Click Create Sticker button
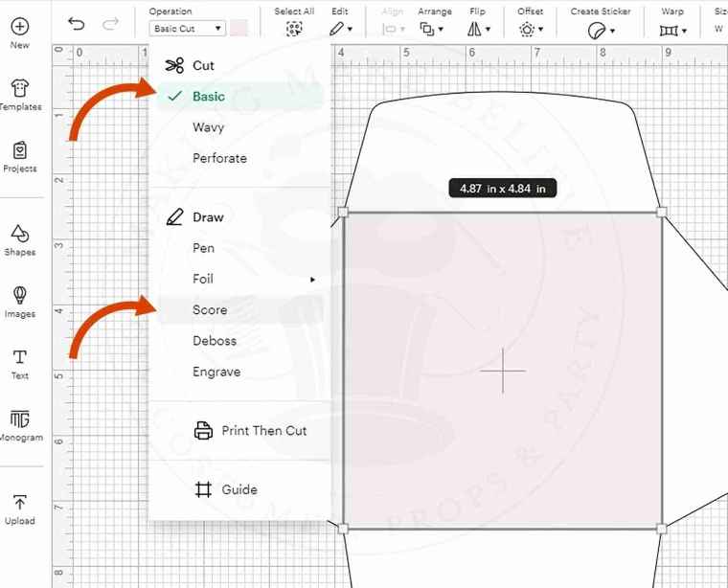This screenshot has height=588, width=728. click(x=602, y=30)
